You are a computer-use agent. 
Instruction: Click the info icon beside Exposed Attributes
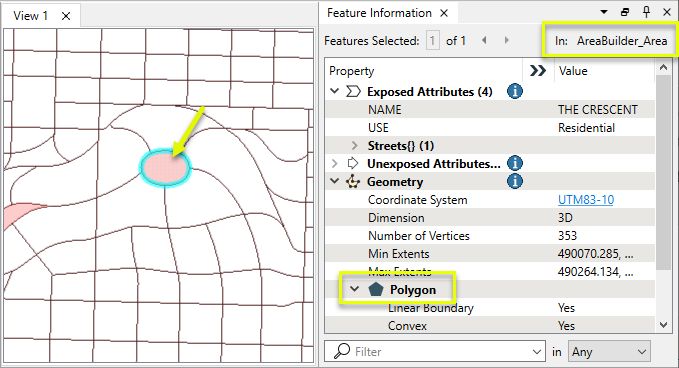click(x=514, y=91)
